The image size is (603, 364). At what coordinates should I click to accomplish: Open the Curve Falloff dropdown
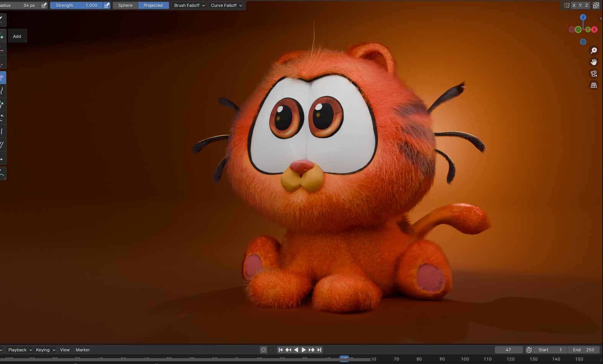[x=226, y=5]
